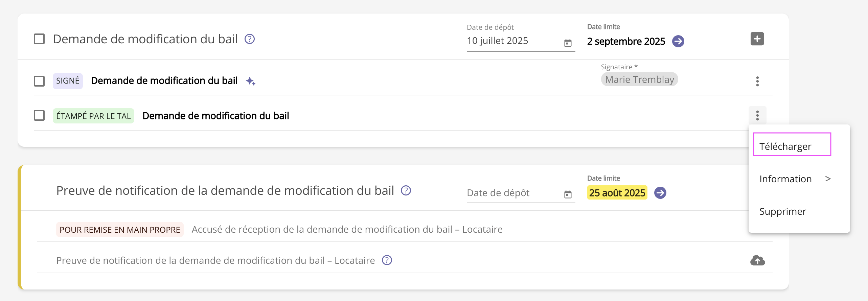Click help icon beside top Demande de modification title
Image resolution: width=868 pixels, height=301 pixels.
(x=250, y=39)
